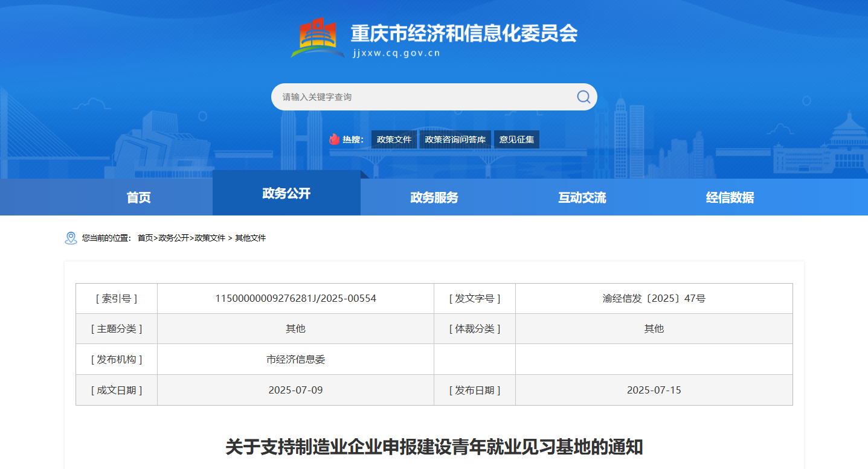This screenshot has width=868, height=469.
Task: Switch to 经信数据 navigation tab
Action: tap(730, 197)
